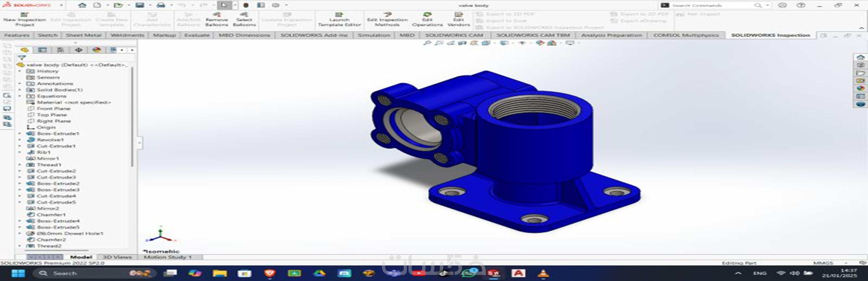The height and width of the screenshot is (281, 868).
Task: Switch to the Evaluate tab
Action: 197,35
